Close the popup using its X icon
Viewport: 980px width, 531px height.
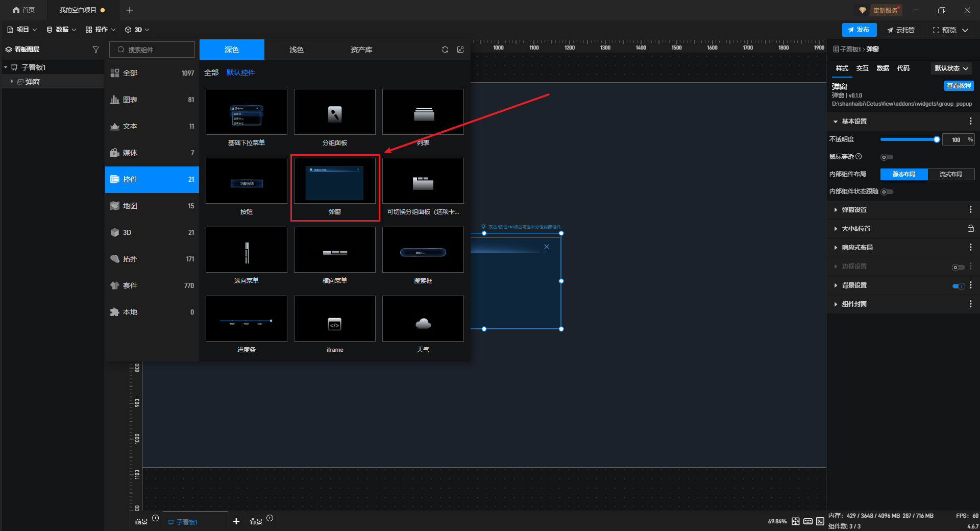[547, 247]
